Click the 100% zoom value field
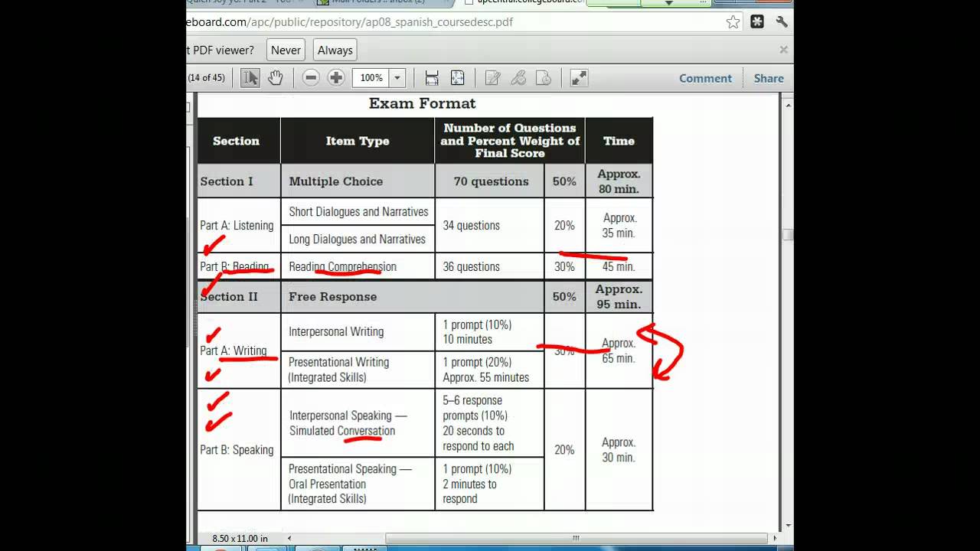The image size is (980, 551). (371, 77)
